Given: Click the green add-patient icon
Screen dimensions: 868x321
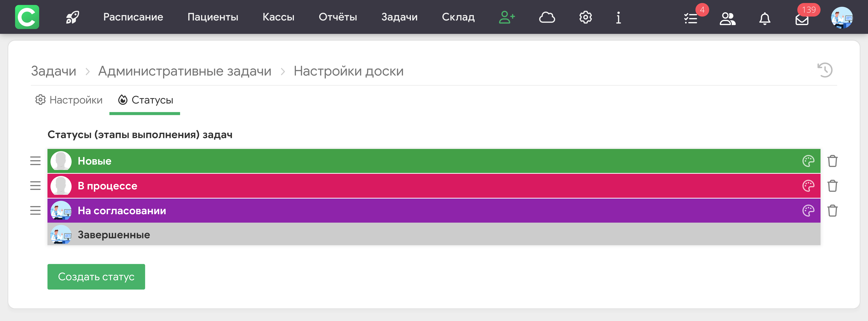Looking at the screenshot, I should [506, 17].
